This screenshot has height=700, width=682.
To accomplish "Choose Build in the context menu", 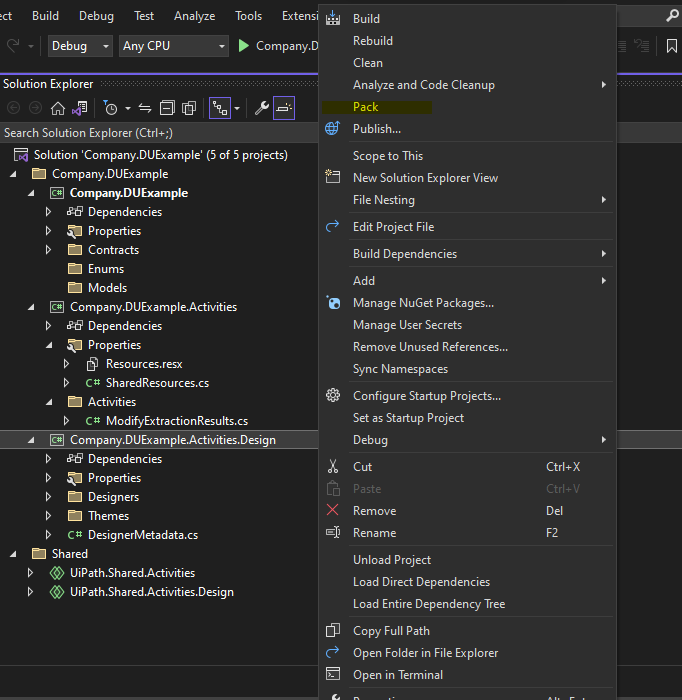I will (467, 19).
